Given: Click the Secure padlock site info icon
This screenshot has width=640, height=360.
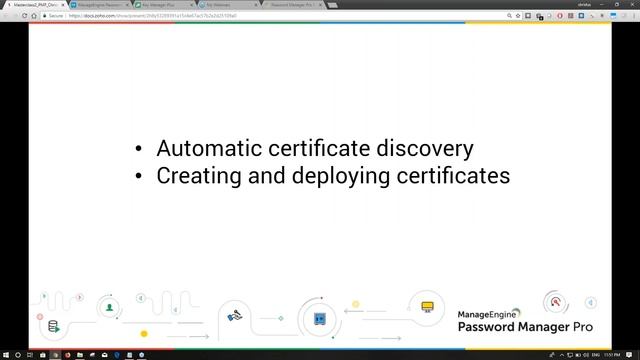Looking at the screenshot, I should pyautogui.click(x=44, y=16).
